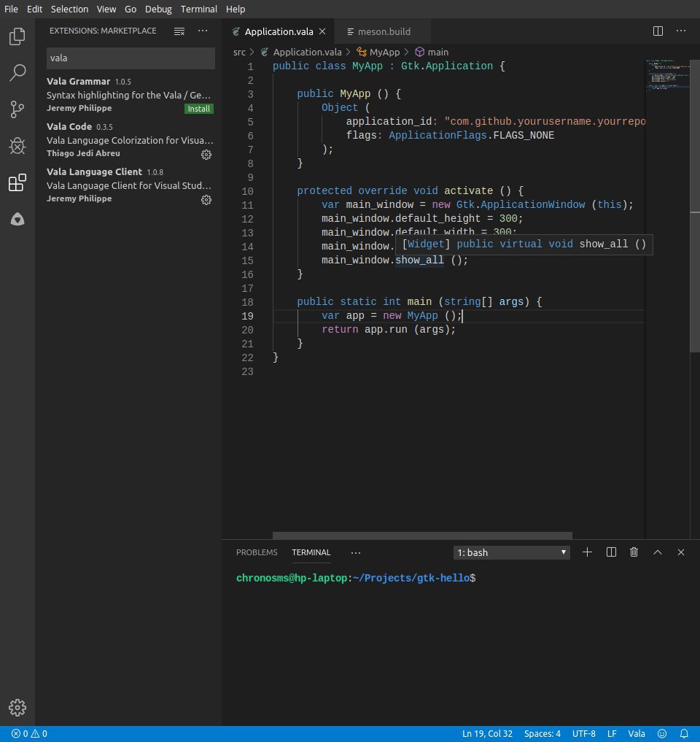Image resolution: width=700 pixels, height=742 pixels.
Task: Switch to the PROBLEMS panel tab
Action: tap(257, 552)
